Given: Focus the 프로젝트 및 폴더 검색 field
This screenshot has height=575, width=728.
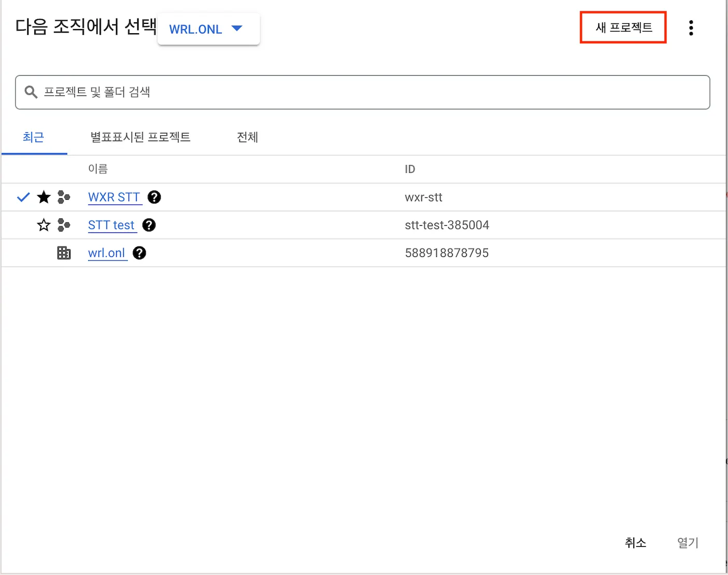Looking at the screenshot, I should pyautogui.click(x=362, y=92).
